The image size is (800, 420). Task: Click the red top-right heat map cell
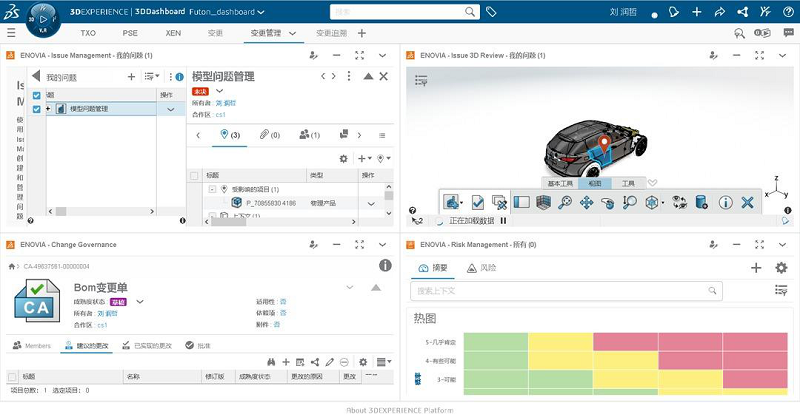tap(755, 340)
